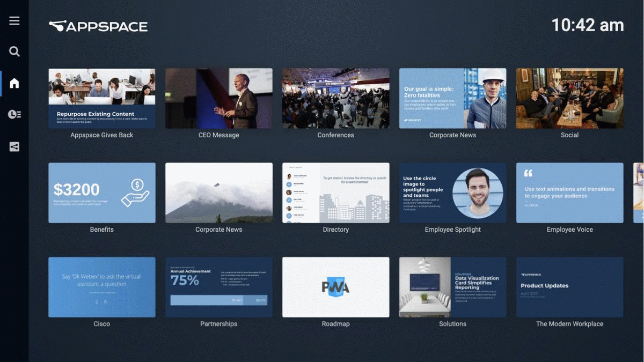Click the 10:42 am clock

[x=588, y=25]
